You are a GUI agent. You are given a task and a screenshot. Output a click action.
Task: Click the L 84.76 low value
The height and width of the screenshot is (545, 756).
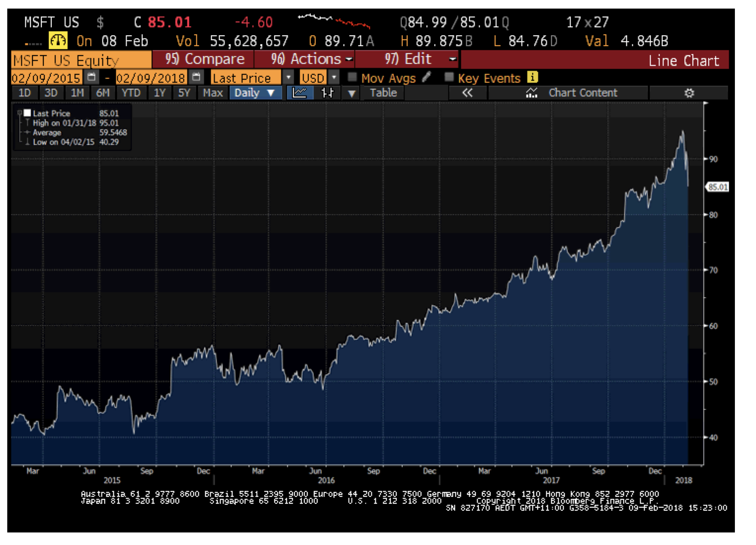(526, 41)
